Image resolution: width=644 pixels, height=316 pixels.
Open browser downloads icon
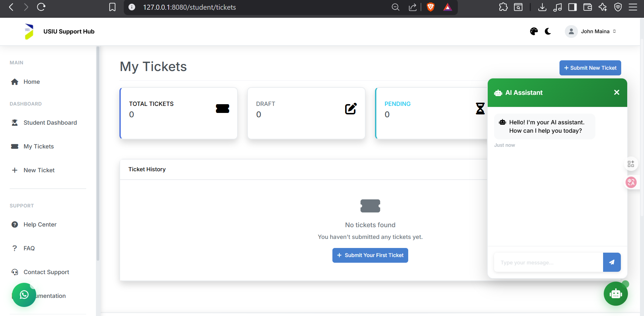[x=542, y=7]
